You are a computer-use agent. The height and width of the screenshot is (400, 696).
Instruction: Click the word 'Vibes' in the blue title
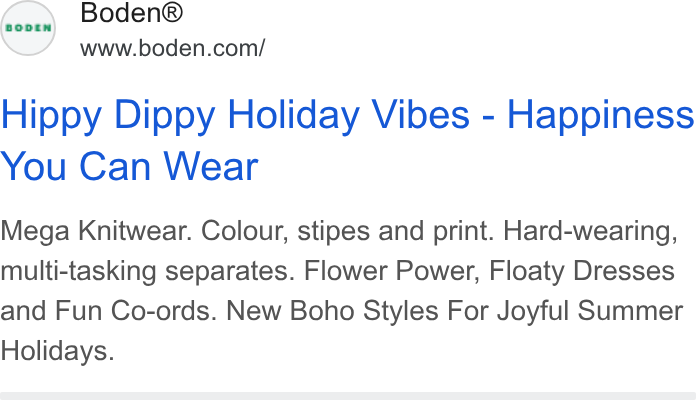[x=420, y=115]
